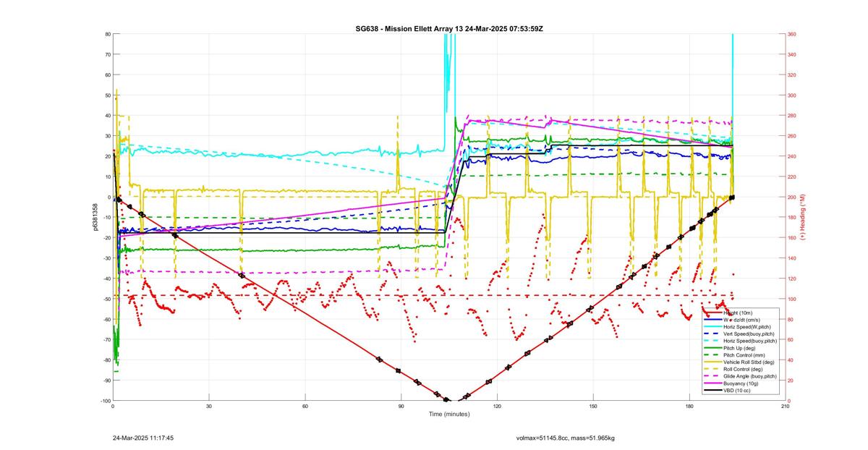
Task: Click right heading axis tick '340'
Action: 792,54
